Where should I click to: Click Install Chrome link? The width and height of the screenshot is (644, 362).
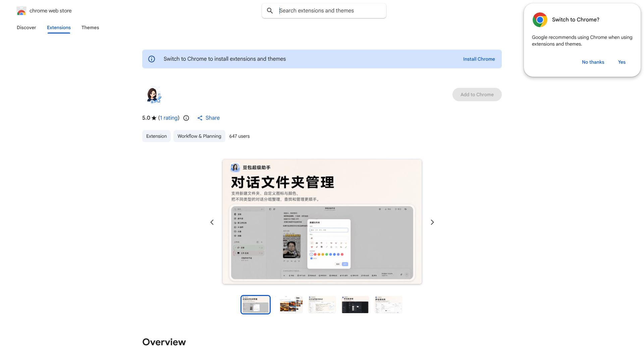(479, 59)
